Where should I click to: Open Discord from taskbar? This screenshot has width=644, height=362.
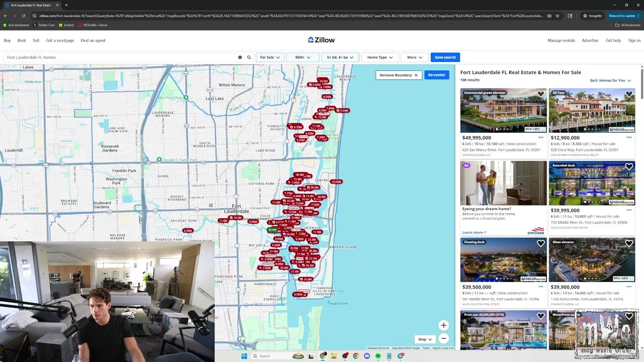point(367,356)
